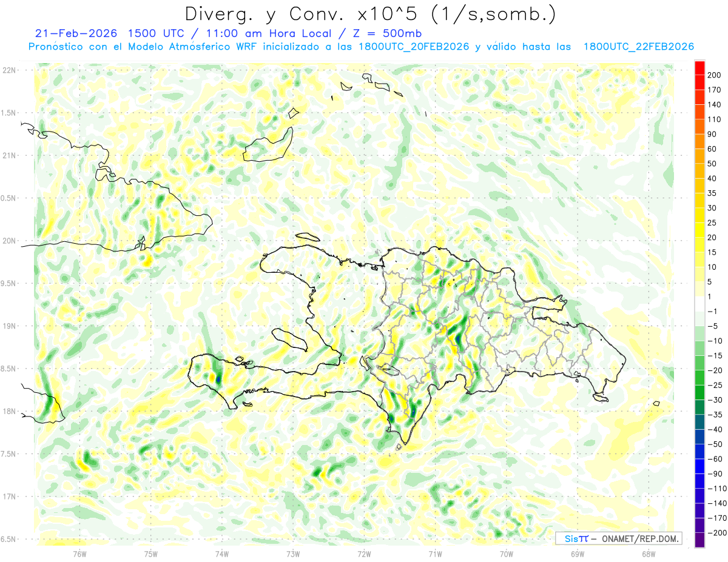Image resolution: width=728 pixels, height=562 pixels.
Task: Click the "18N" latitude label
Action: click(8, 411)
